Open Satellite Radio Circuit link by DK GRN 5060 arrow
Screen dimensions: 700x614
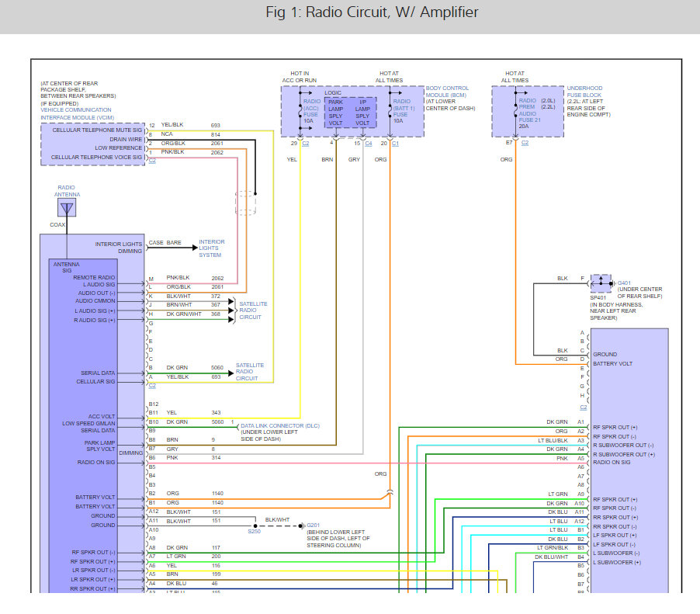tap(250, 372)
